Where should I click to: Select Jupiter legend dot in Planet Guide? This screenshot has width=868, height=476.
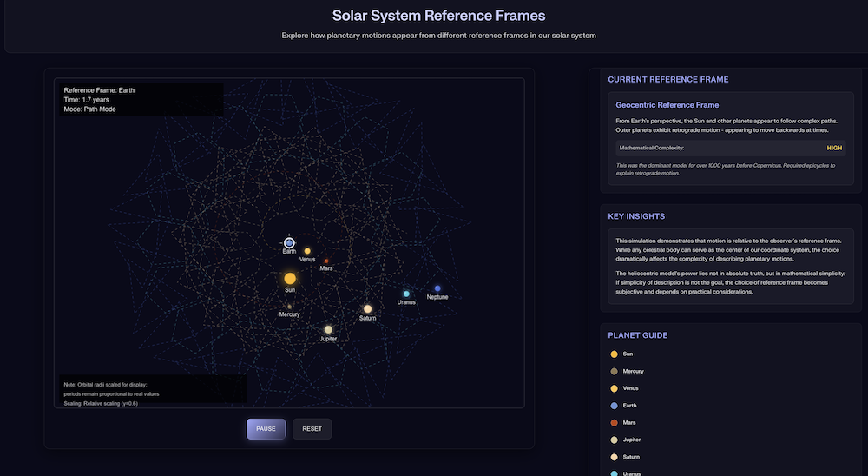coord(615,440)
